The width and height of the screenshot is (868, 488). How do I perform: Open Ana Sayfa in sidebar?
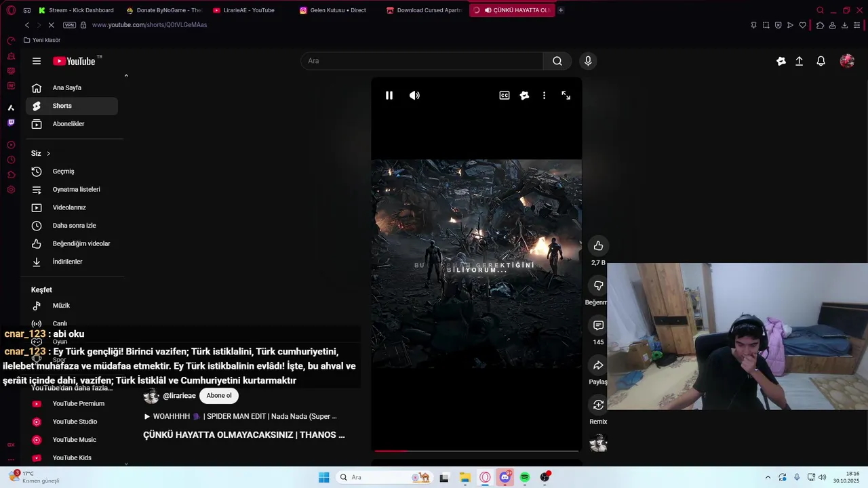click(72, 87)
